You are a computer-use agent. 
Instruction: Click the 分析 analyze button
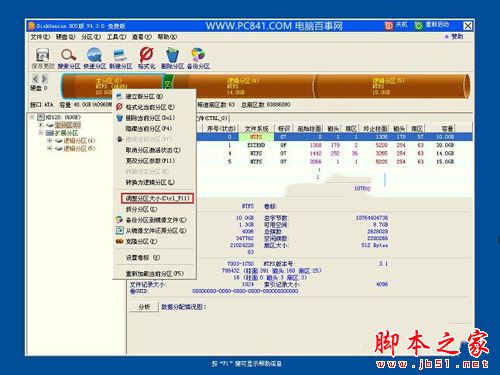144,307
